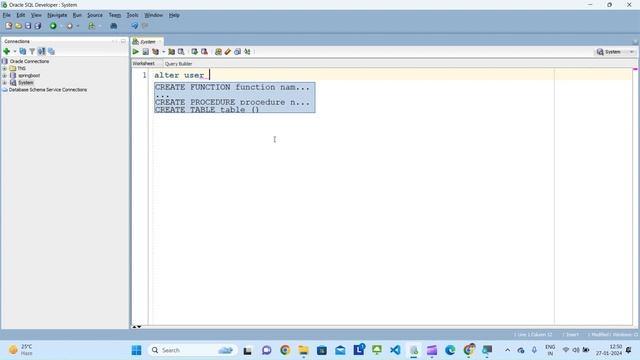Click the SQL Worksheet icon in main toolbar
The height and width of the screenshot is (360, 640).
pos(91,26)
